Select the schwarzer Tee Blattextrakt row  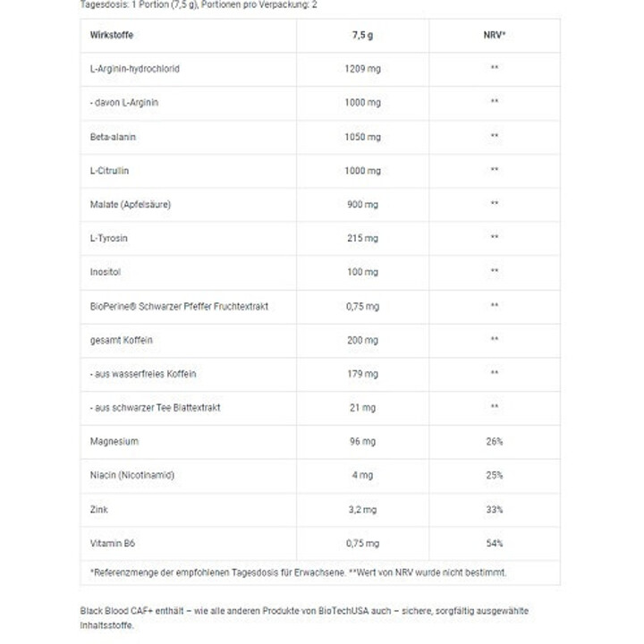320,408
